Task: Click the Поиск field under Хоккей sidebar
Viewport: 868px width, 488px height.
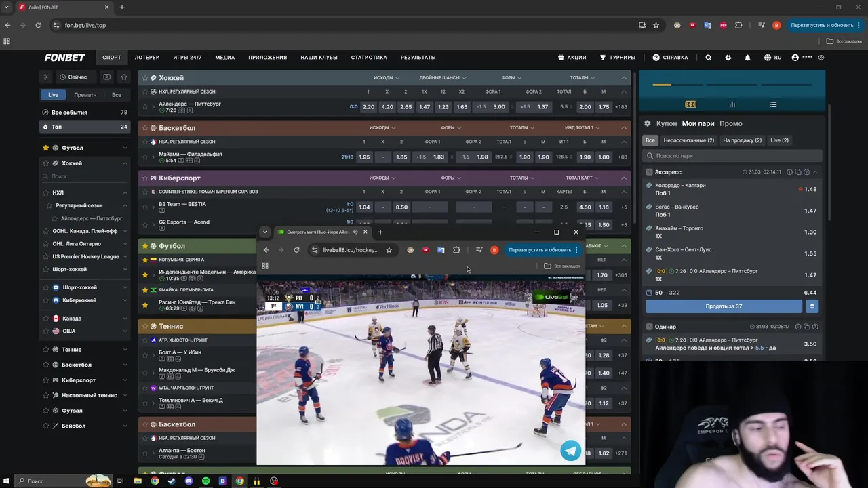Action: [85, 176]
